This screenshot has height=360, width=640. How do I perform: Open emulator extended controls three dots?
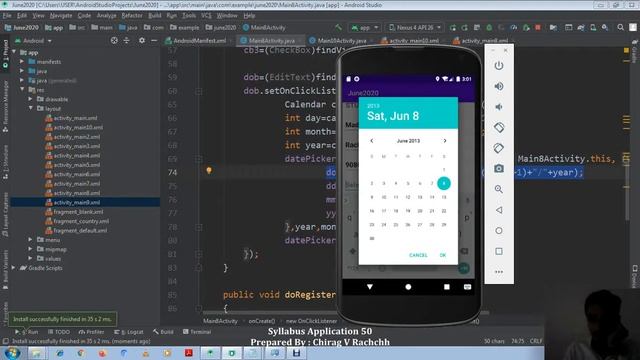click(499, 272)
